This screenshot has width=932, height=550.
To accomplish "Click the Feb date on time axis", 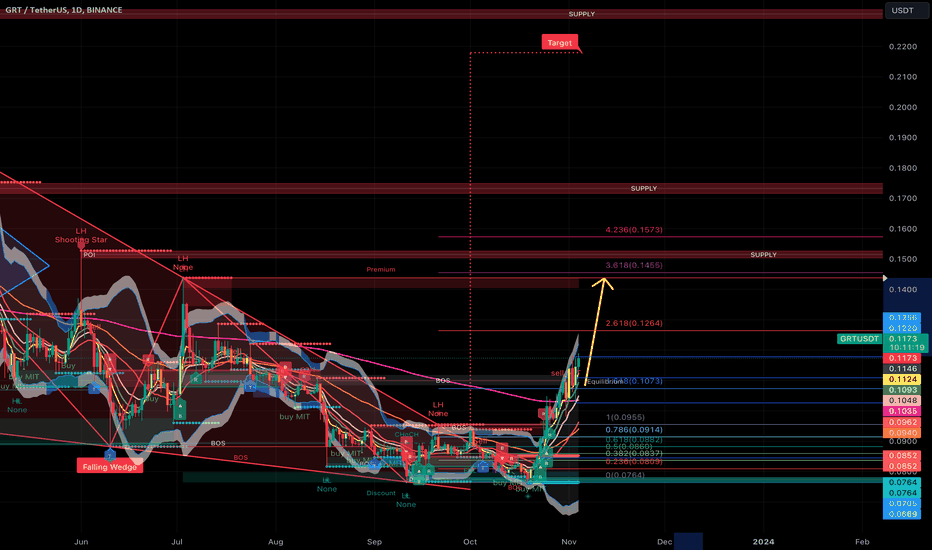I will tap(862, 542).
